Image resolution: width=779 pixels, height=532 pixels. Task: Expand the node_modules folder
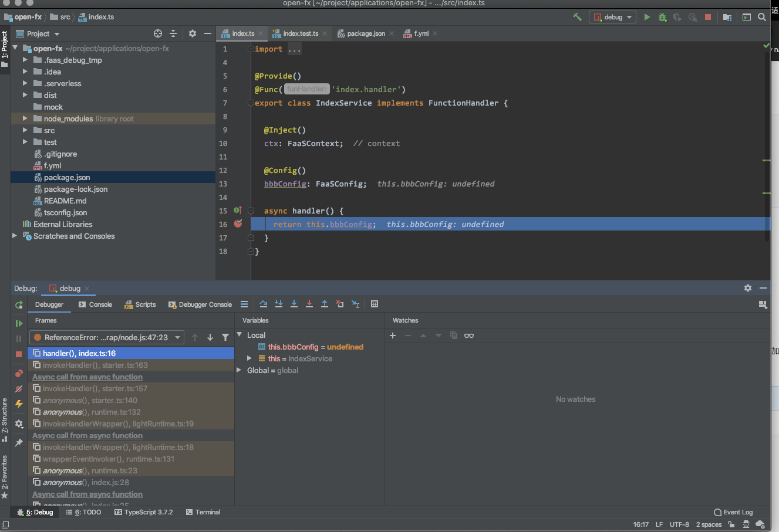(25, 118)
